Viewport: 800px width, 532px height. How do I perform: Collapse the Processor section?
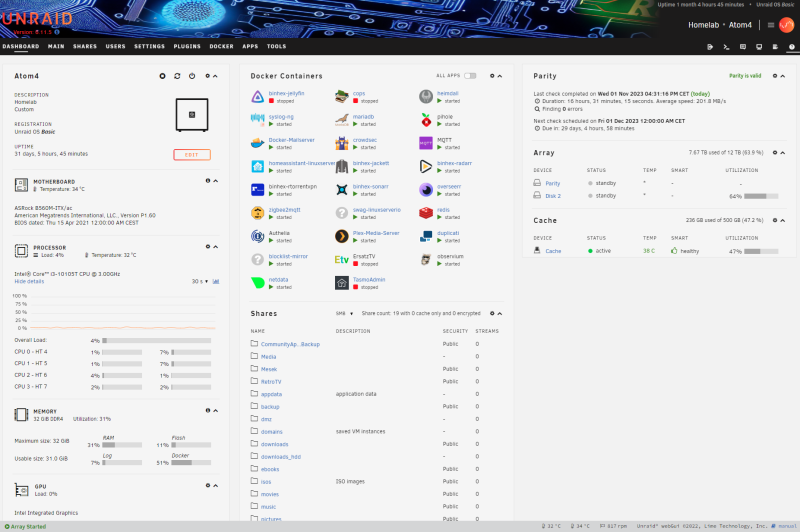point(216,246)
